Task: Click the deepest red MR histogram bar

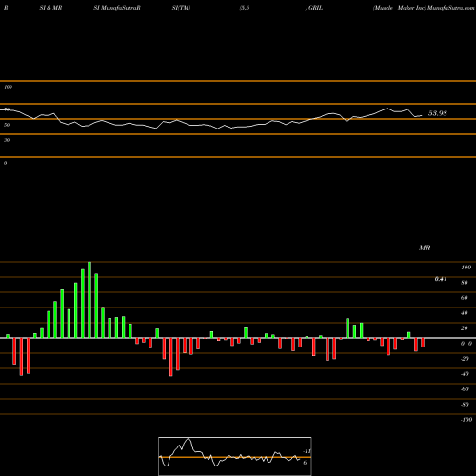Action: [171, 357]
